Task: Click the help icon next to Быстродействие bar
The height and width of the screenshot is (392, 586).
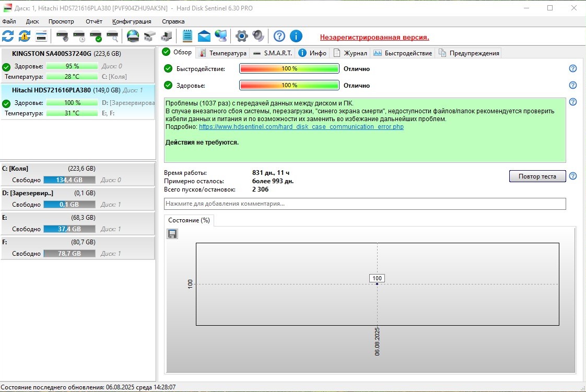Action: coord(572,69)
